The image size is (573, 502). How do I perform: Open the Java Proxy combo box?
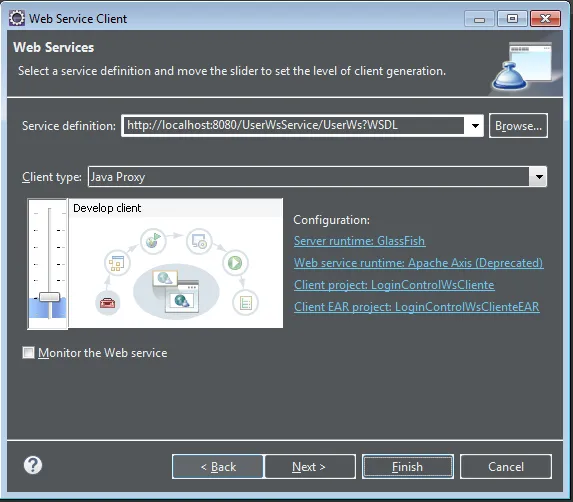point(317,177)
